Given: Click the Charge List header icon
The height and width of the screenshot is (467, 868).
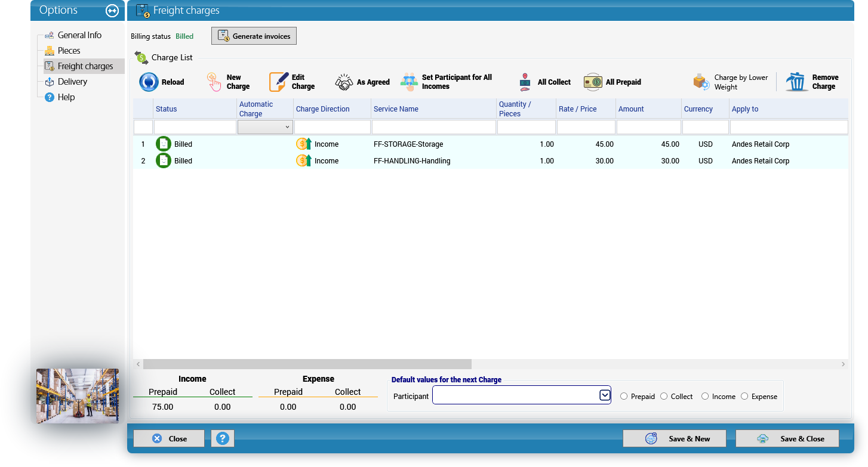Looking at the screenshot, I should (x=141, y=57).
